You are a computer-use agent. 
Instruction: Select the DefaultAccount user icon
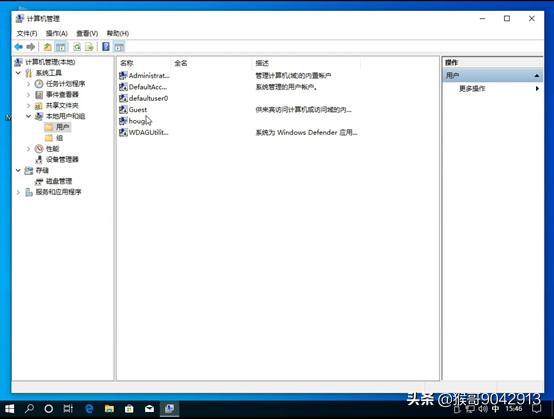123,87
